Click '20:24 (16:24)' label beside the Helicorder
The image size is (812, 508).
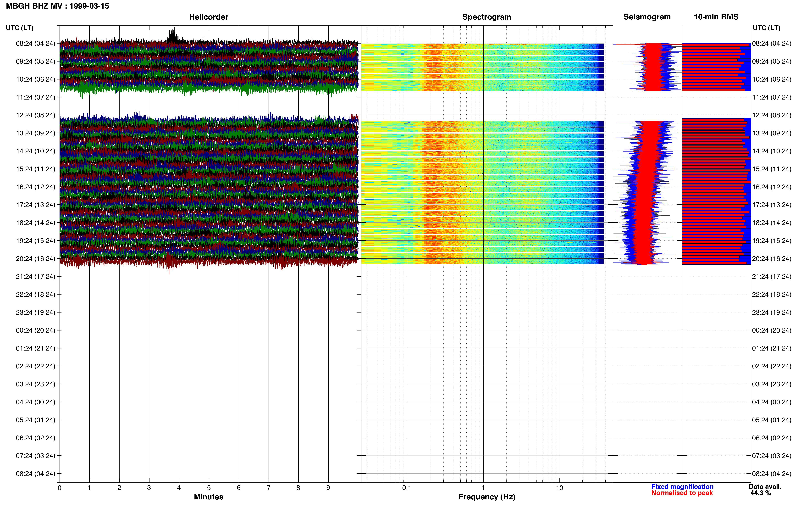coord(36,259)
